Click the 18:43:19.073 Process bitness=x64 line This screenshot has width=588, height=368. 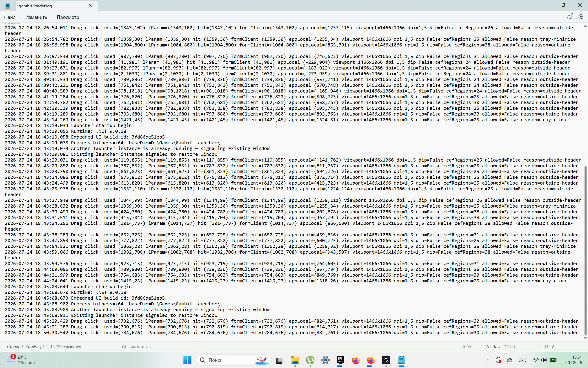tap(112, 143)
